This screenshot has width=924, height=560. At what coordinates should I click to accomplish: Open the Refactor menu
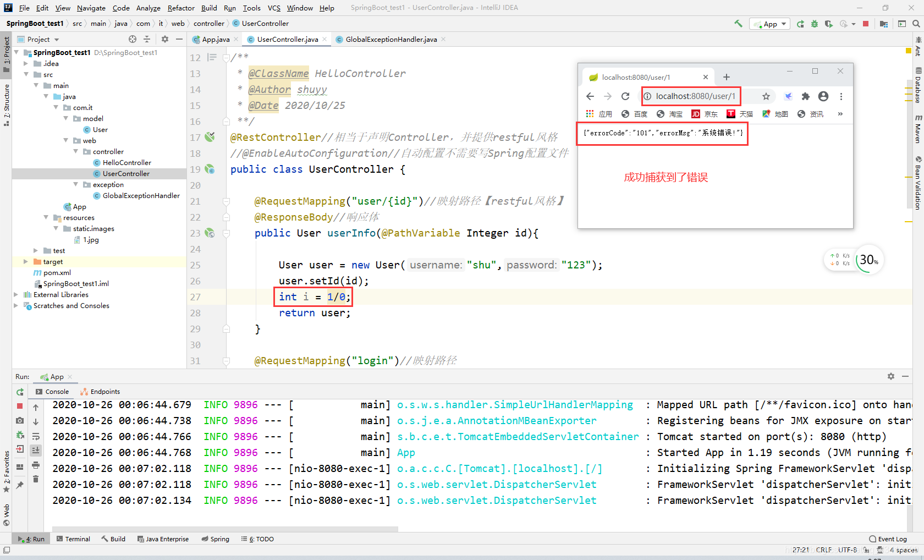181,8
